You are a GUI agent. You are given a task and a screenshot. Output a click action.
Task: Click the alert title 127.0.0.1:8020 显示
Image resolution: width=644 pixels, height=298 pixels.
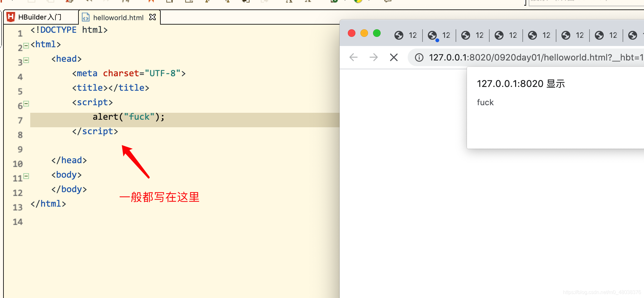coord(521,84)
